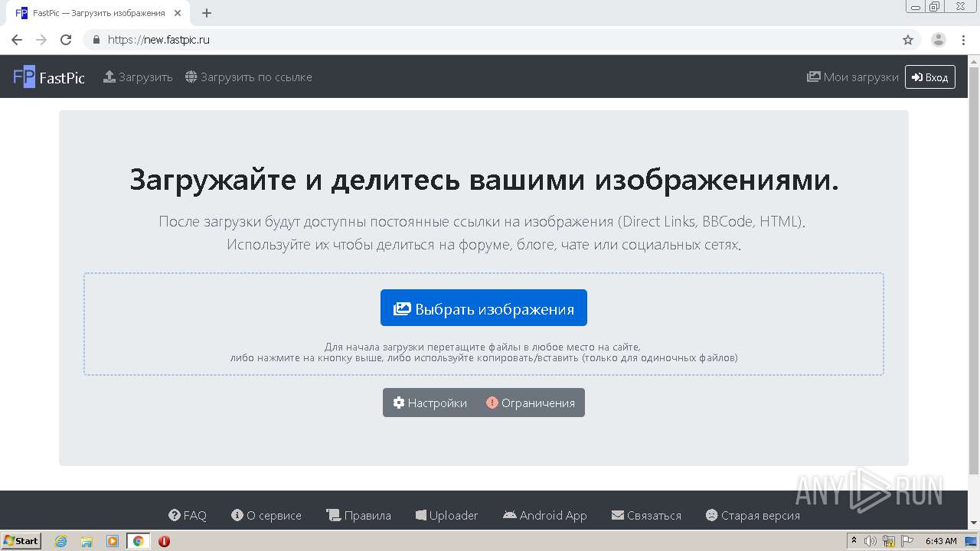Bookmark this page with star icon
The height and width of the screenshot is (551, 980).
pos(908,40)
